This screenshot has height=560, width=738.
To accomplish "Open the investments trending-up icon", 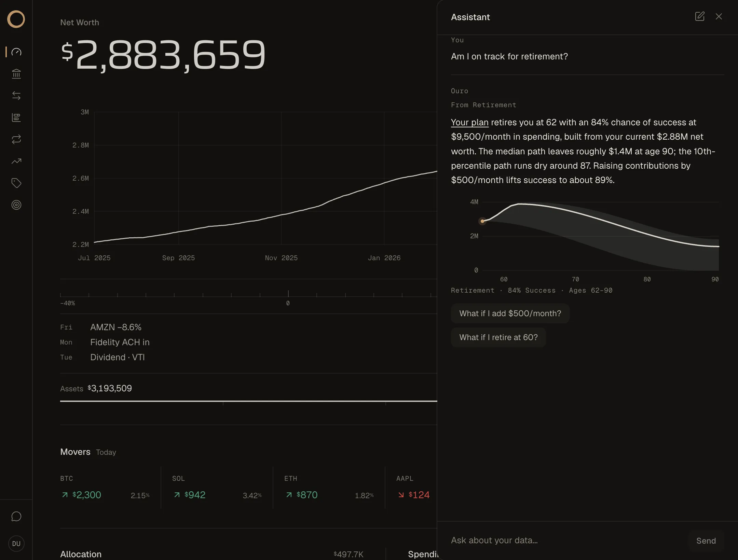I will click(x=16, y=161).
